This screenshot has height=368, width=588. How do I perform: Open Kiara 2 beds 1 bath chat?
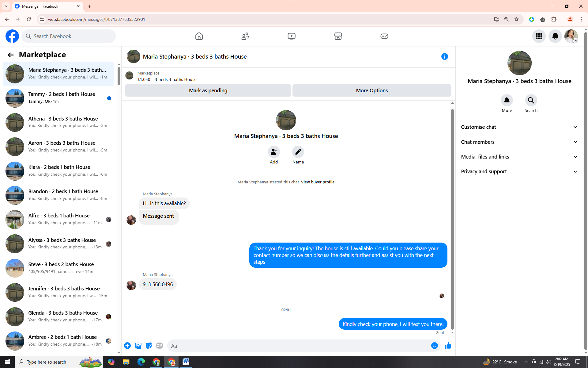coord(58,171)
